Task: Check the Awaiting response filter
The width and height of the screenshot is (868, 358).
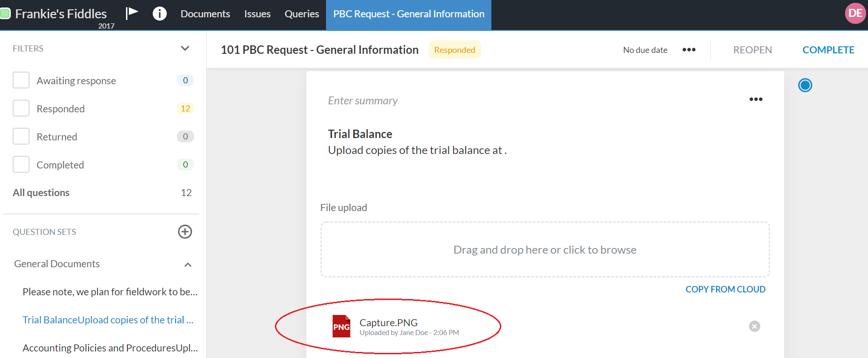Action: coord(21,80)
